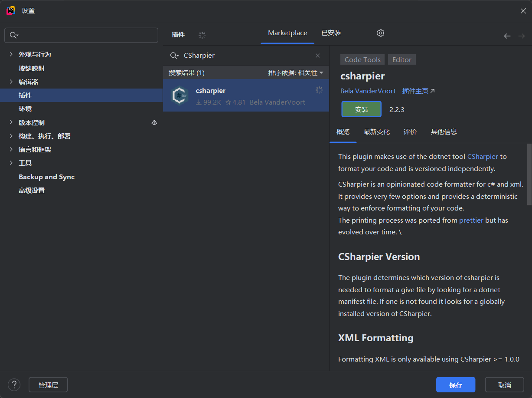Expand 外观与行为 tree node

coord(11,54)
